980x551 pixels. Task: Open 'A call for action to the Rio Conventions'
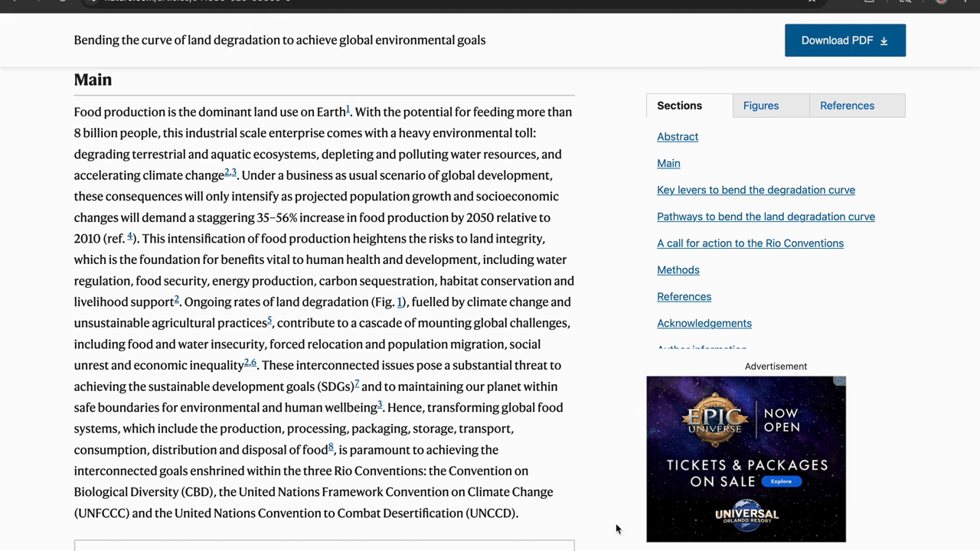tap(750, 243)
